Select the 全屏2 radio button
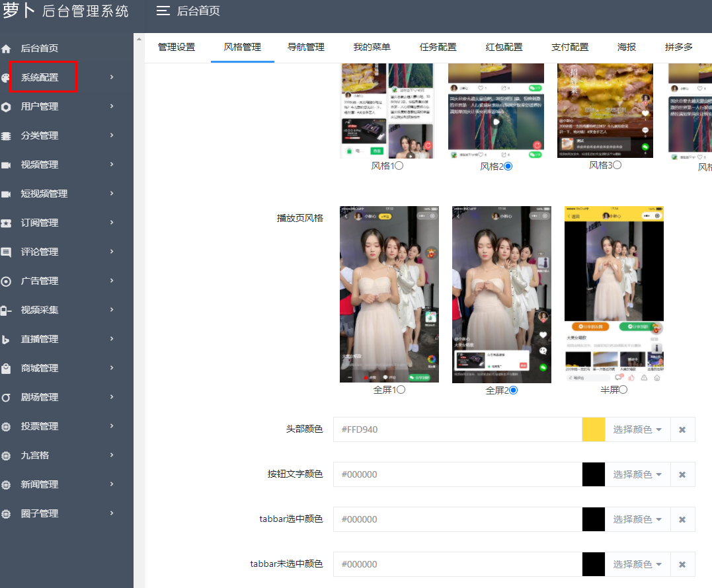The image size is (712, 588). click(513, 390)
